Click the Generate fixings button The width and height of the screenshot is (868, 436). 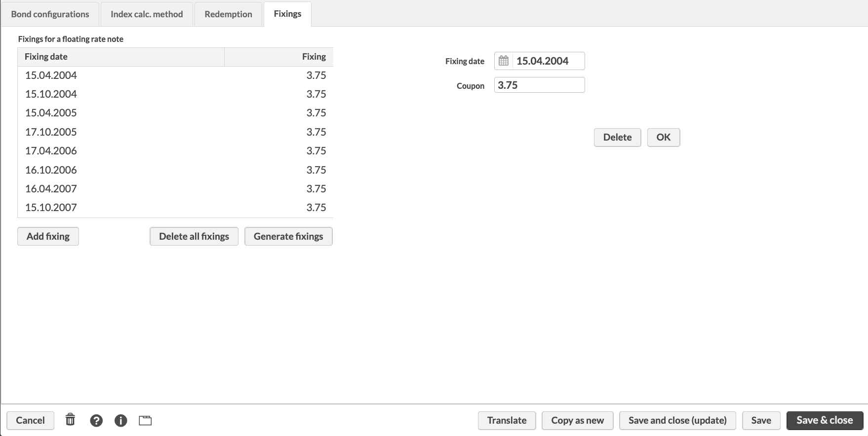(288, 236)
